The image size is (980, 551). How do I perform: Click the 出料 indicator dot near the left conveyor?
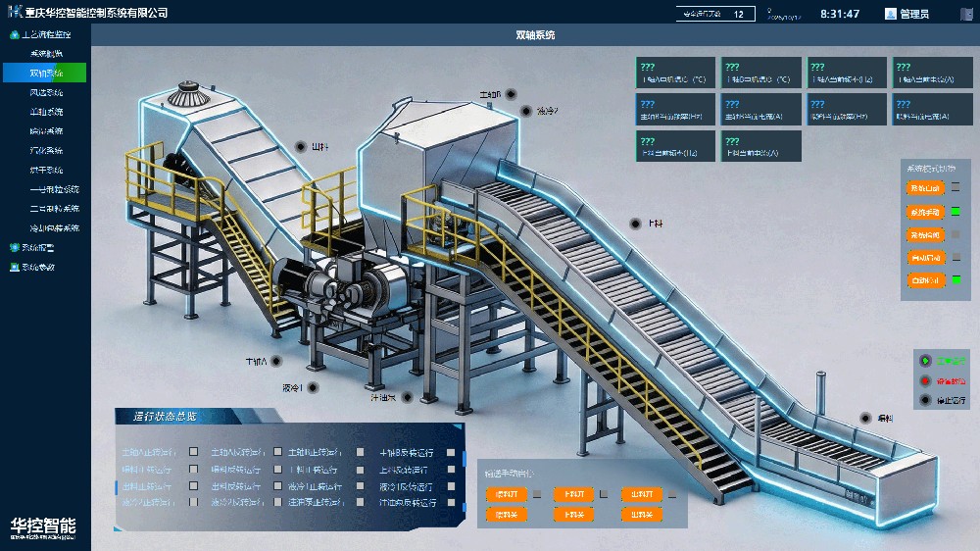click(x=301, y=146)
